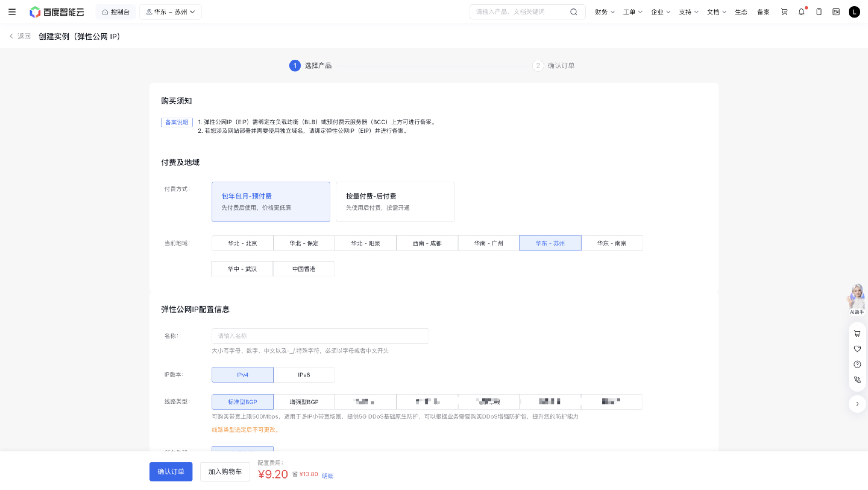Open the AI助手 assistant avatar

[x=857, y=299]
